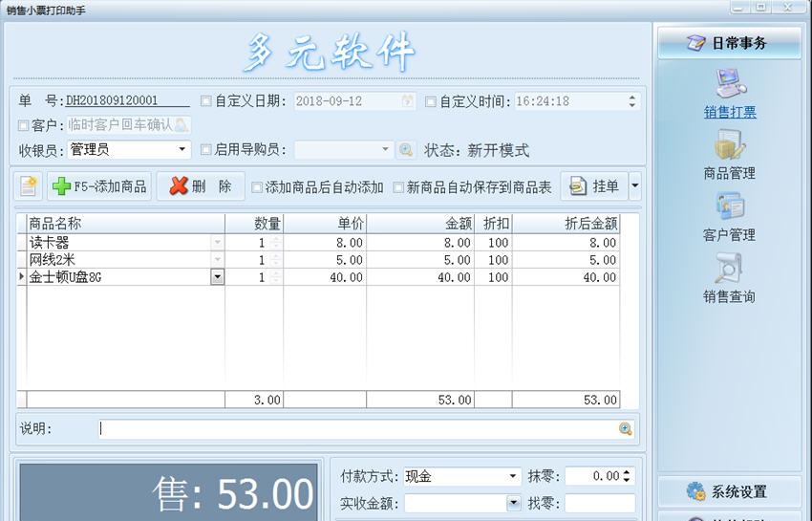Screen dimensions: 812x521
Task: Open the 系统设置 panel tab
Action: point(729,491)
